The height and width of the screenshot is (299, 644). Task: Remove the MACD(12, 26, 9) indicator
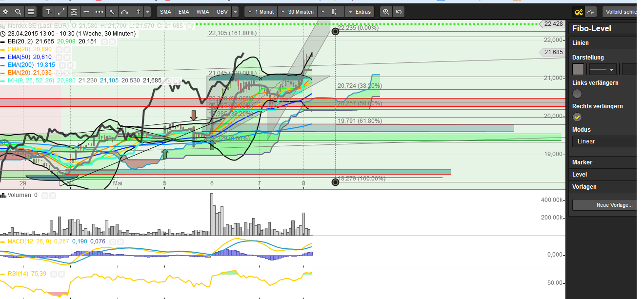[x=120, y=241]
